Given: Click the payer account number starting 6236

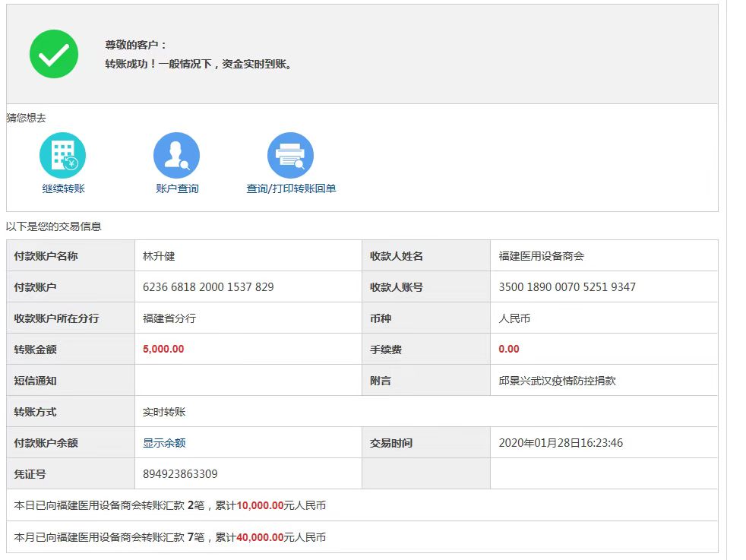Looking at the screenshot, I should coord(208,287).
